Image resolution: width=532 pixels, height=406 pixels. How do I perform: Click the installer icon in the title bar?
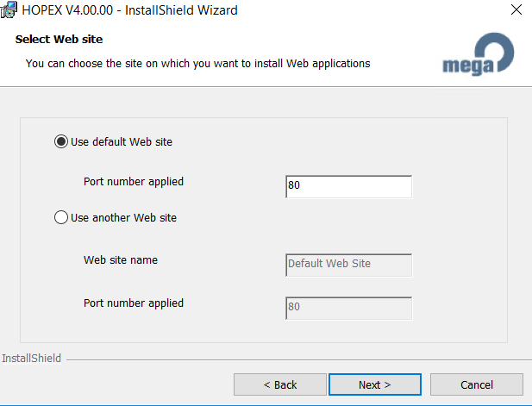9,10
